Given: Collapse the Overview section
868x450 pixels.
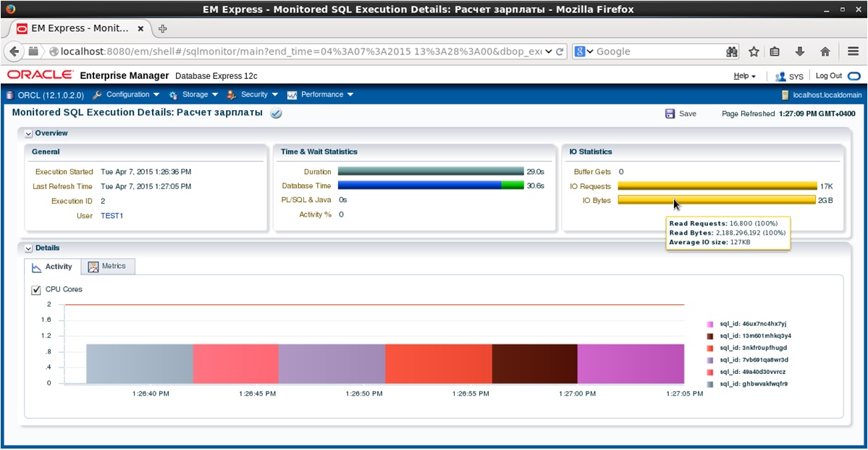Looking at the screenshot, I should click(28, 133).
